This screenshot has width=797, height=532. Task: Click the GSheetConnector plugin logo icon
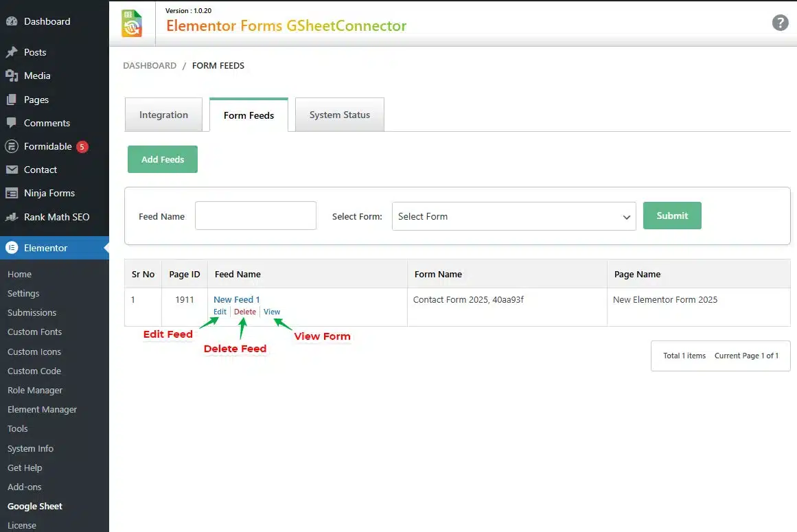132,23
